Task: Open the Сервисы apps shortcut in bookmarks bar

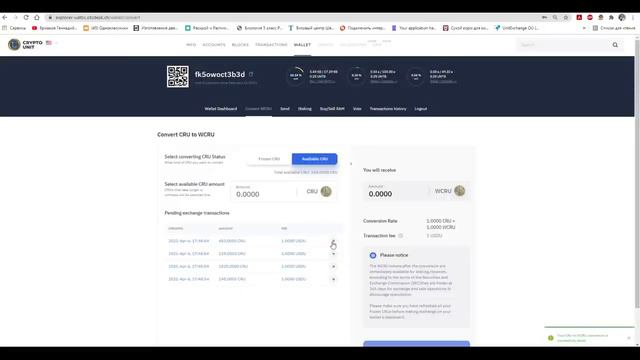Action: pos(13,28)
